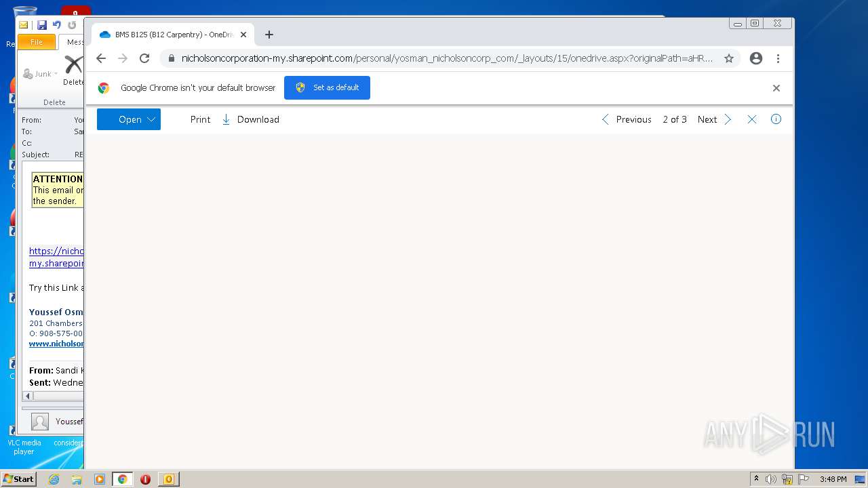
Task: Bookmark this page with star icon
Action: tap(729, 58)
